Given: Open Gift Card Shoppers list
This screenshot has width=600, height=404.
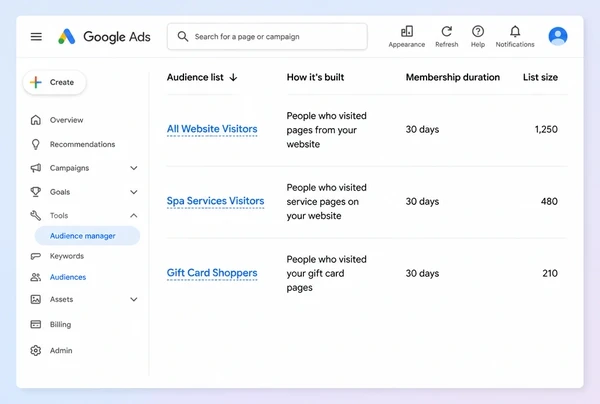Looking at the screenshot, I should tap(212, 273).
